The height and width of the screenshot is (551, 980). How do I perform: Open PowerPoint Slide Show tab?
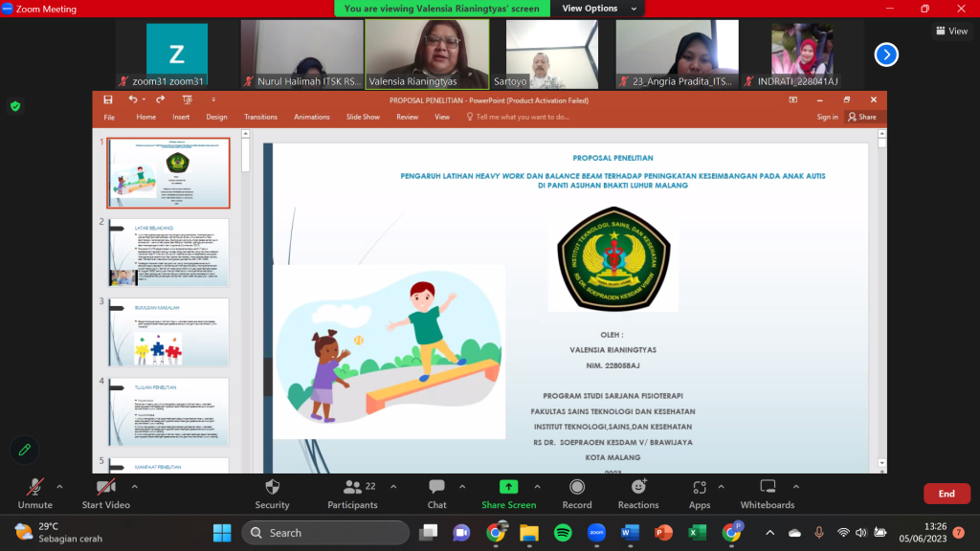[363, 117]
